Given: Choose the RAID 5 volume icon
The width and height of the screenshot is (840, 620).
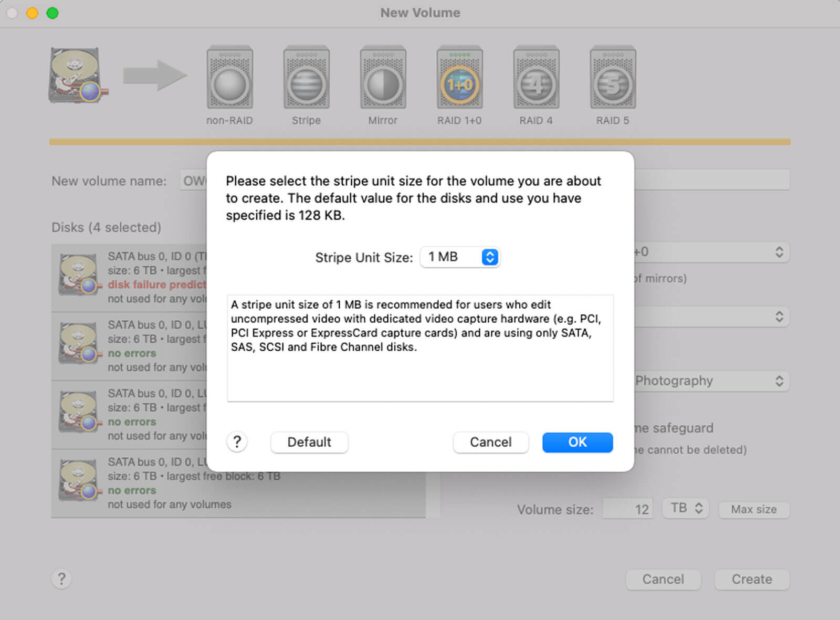Looking at the screenshot, I should point(613,78).
